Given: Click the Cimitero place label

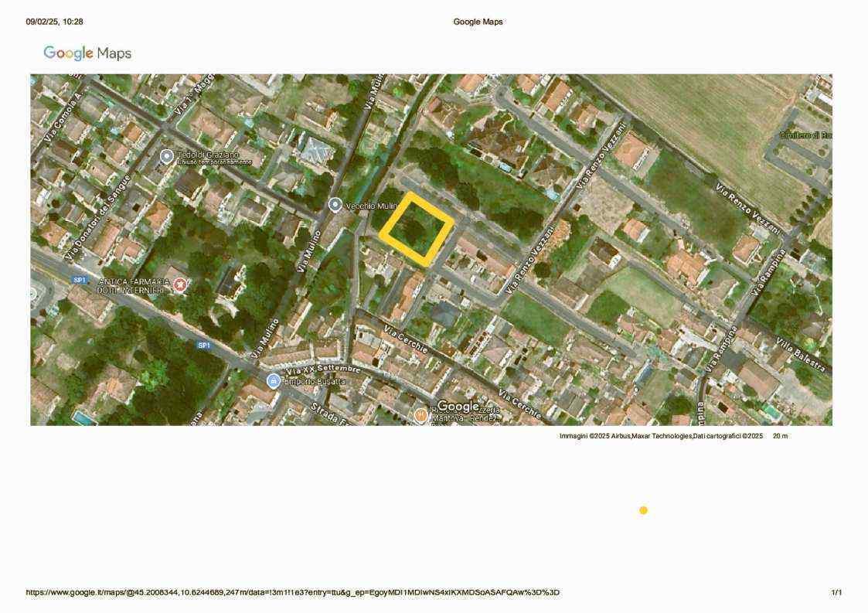Looking at the screenshot, I should pos(805,135).
